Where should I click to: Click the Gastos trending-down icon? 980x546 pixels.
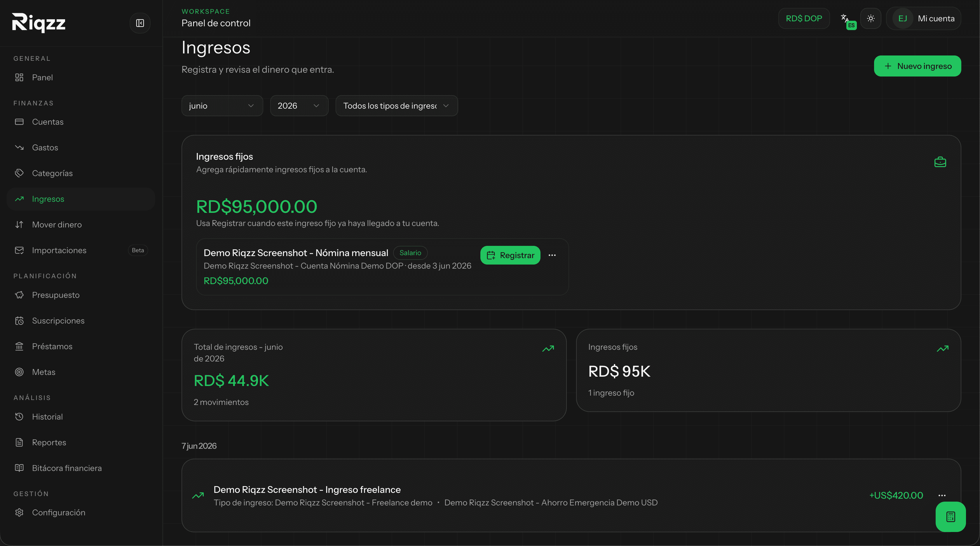[x=19, y=148]
